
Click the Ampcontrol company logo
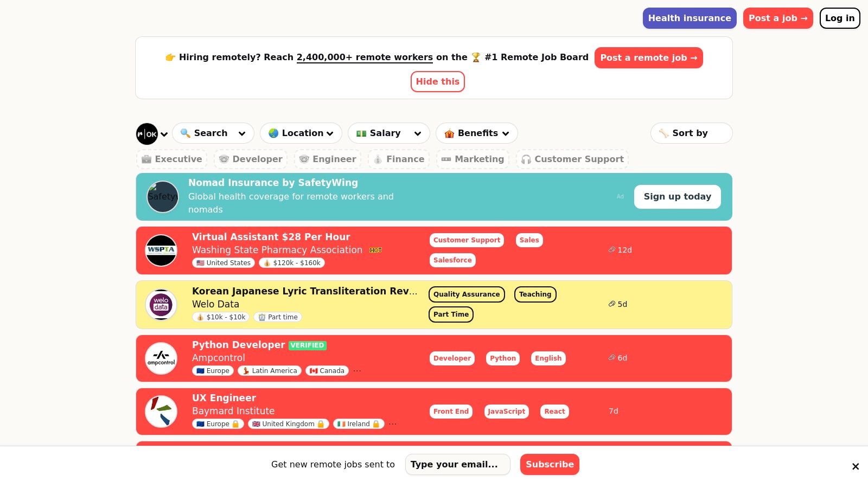[161, 358]
